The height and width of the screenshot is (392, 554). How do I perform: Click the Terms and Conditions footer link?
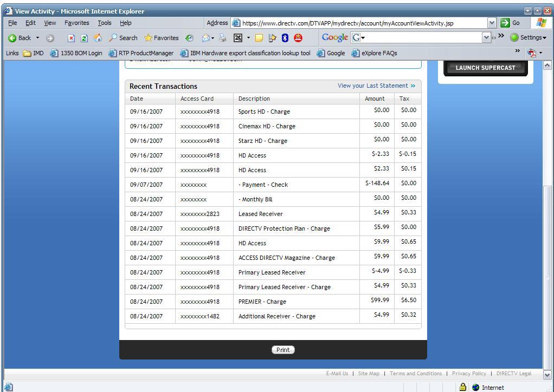tap(416, 373)
